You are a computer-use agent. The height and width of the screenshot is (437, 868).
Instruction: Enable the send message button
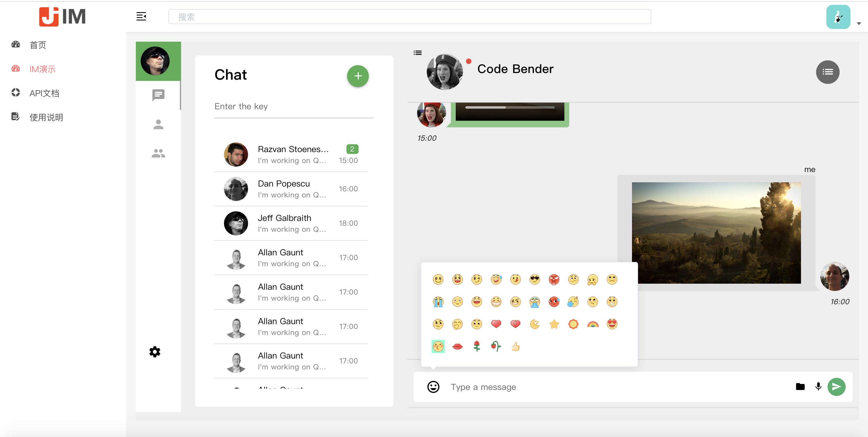pos(837,386)
